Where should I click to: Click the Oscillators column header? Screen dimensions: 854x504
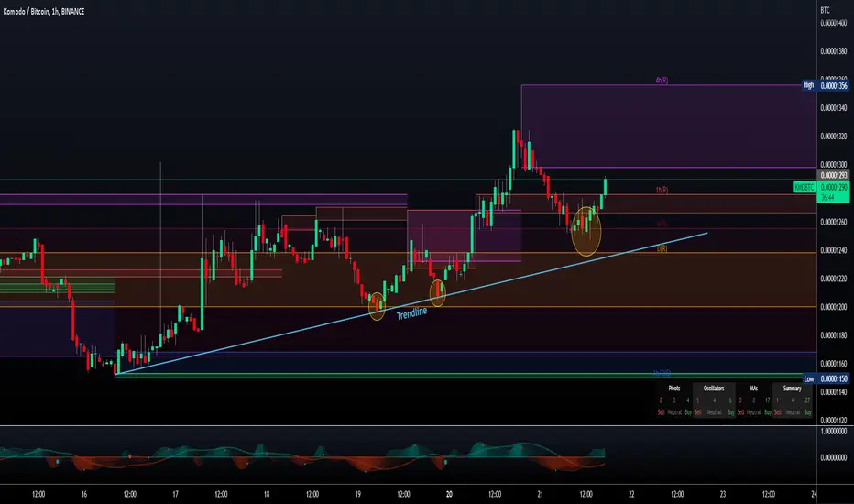(x=714, y=389)
